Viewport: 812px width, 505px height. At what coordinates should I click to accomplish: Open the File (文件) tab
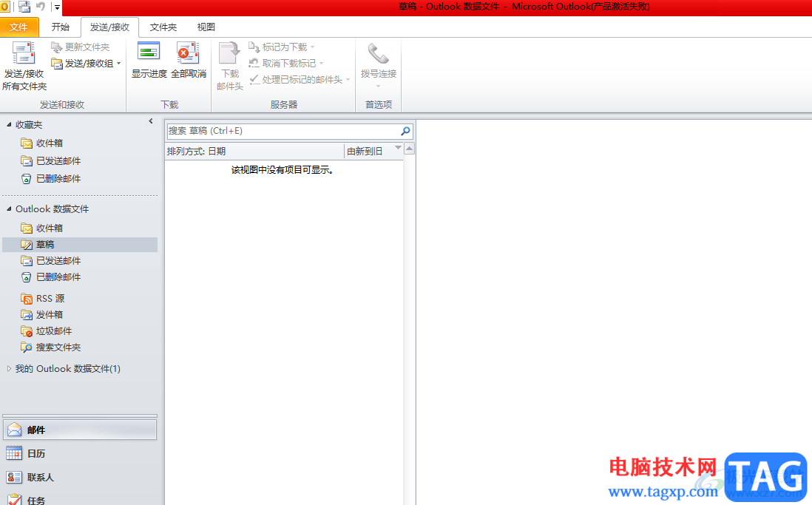[x=19, y=27]
